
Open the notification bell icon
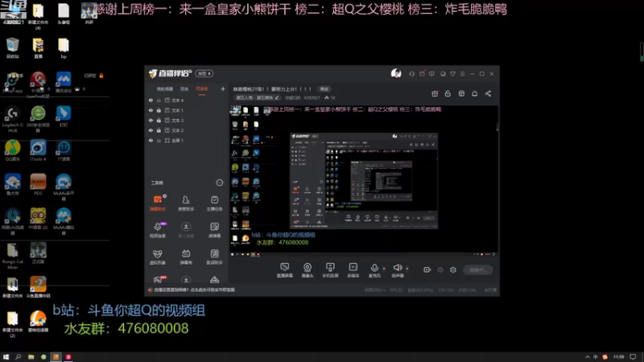tap(474, 93)
